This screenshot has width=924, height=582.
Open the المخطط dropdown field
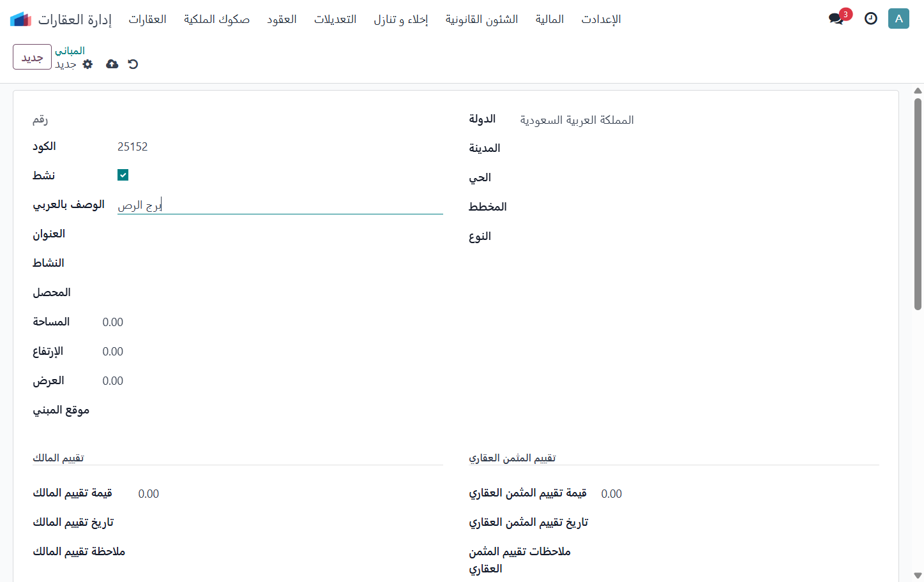click(x=699, y=207)
